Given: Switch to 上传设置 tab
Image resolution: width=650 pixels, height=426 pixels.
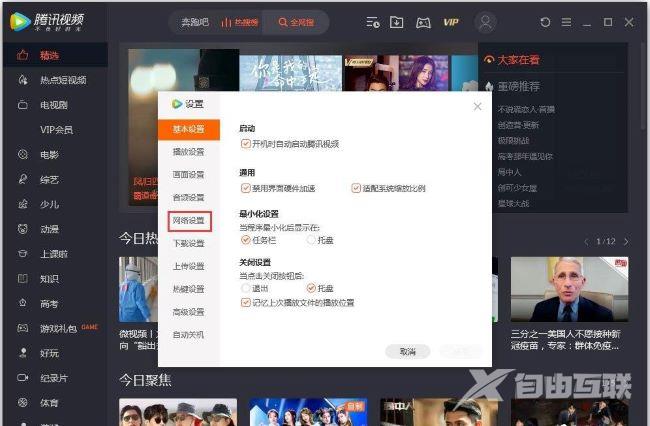Looking at the screenshot, I should click(x=189, y=266).
